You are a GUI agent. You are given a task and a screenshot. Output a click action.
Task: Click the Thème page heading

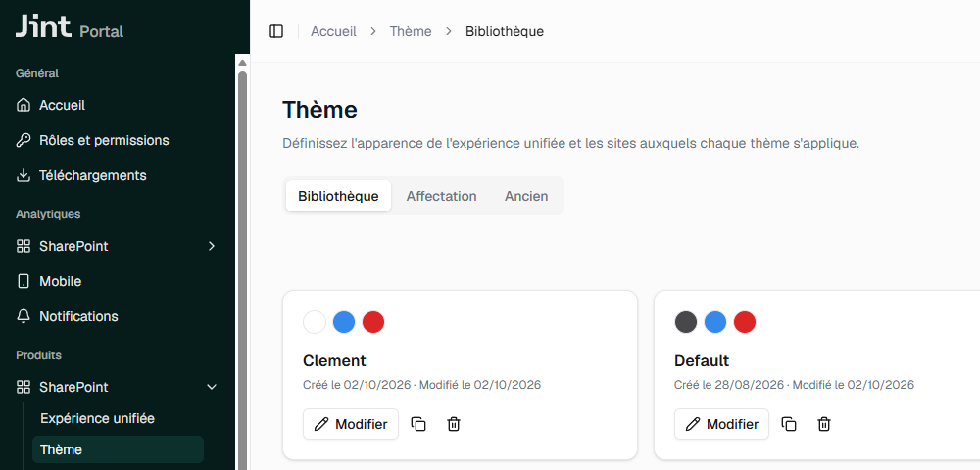pos(320,110)
